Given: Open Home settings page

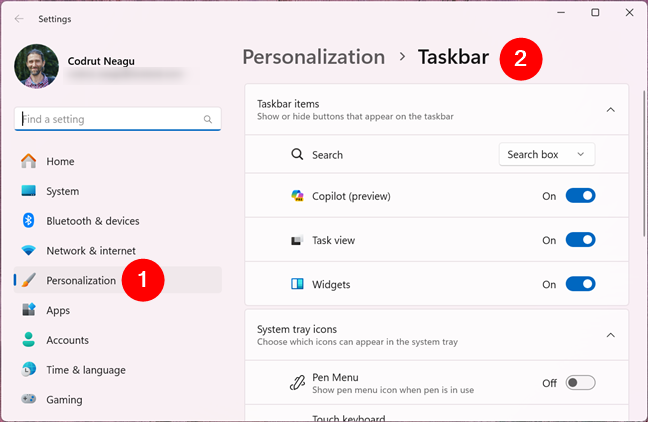Looking at the screenshot, I should [118, 161].
